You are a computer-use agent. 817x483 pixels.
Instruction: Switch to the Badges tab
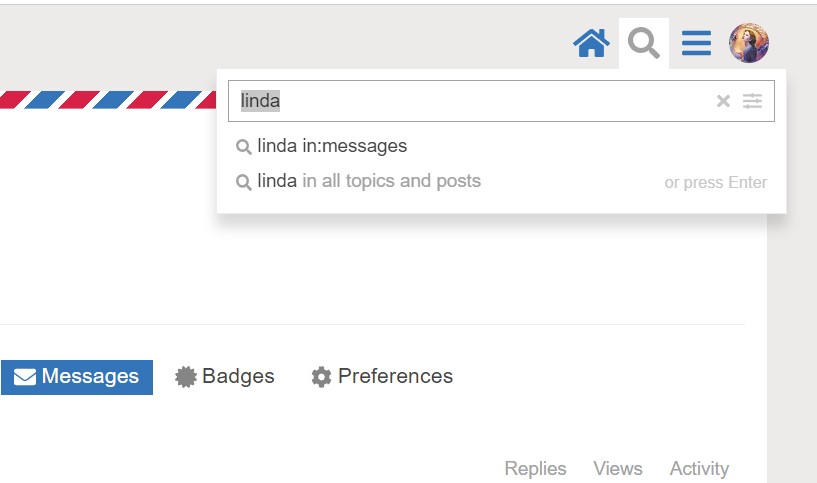pos(225,377)
